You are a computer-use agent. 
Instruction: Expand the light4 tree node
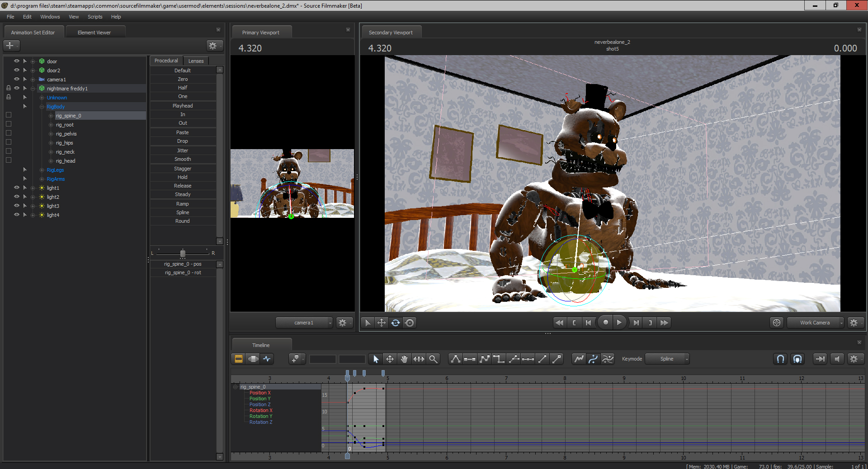[x=33, y=215]
